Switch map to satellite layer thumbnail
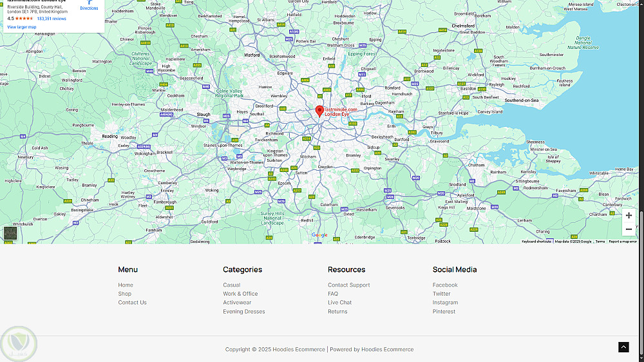 10,233
